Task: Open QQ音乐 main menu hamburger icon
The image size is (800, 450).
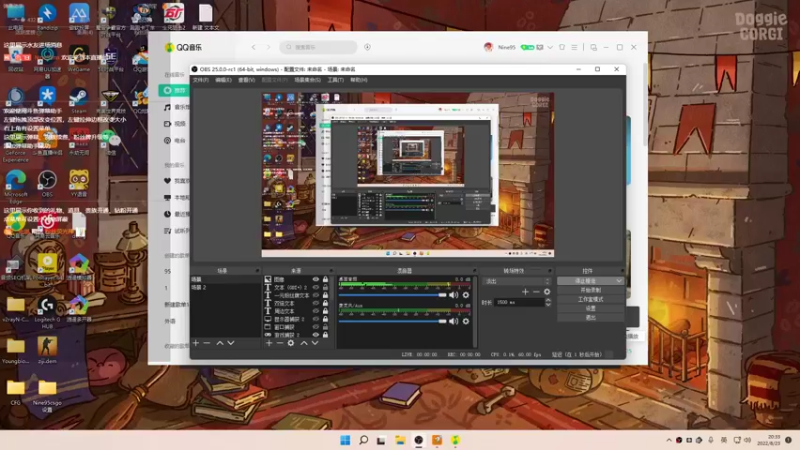Action: (x=574, y=47)
